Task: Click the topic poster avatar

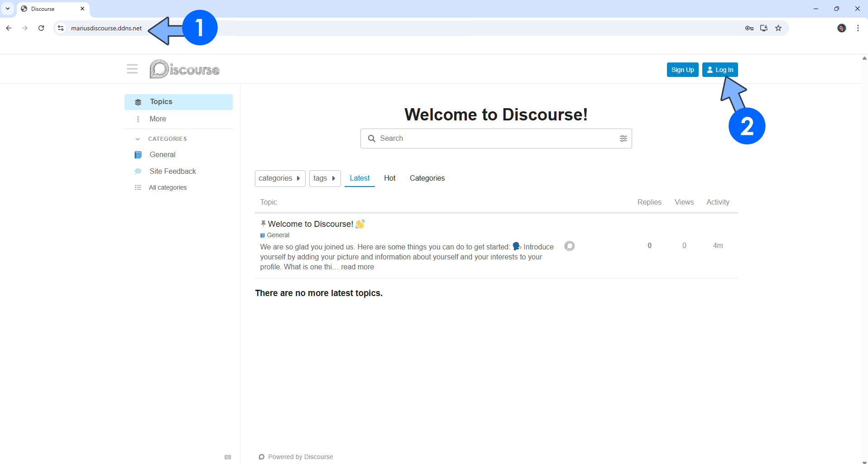Action: pyautogui.click(x=570, y=246)
